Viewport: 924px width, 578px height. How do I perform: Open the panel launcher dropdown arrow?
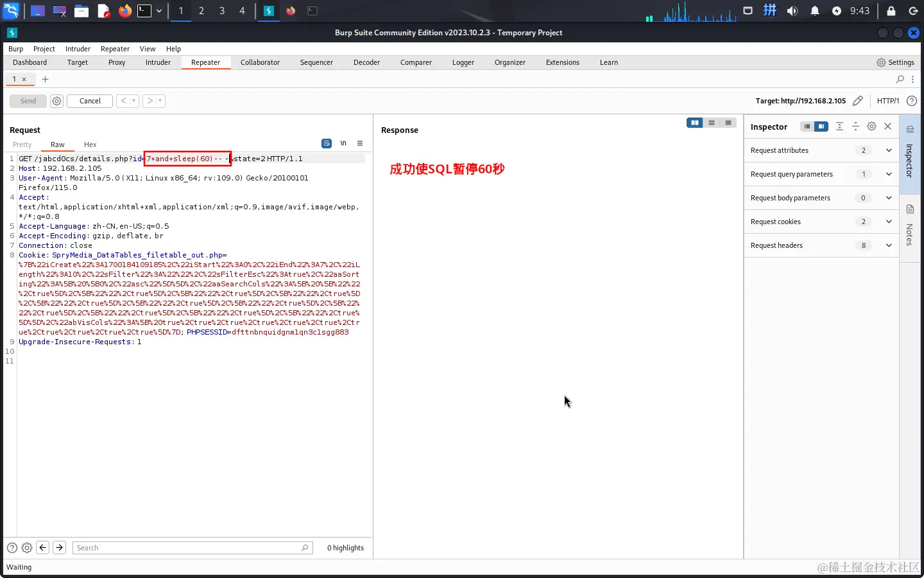click(x=159, y=11)
